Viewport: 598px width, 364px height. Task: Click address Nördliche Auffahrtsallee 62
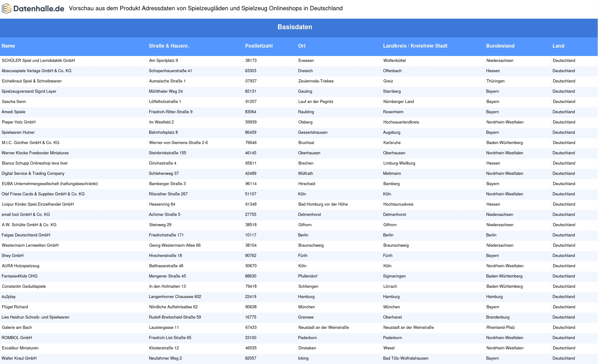point(173,307)
